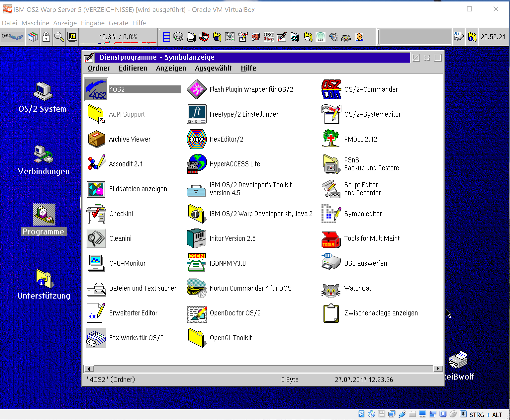510x420 pixels.
Task: Click the CPU usage 12,3% meter
Action: tap(118, 37)
